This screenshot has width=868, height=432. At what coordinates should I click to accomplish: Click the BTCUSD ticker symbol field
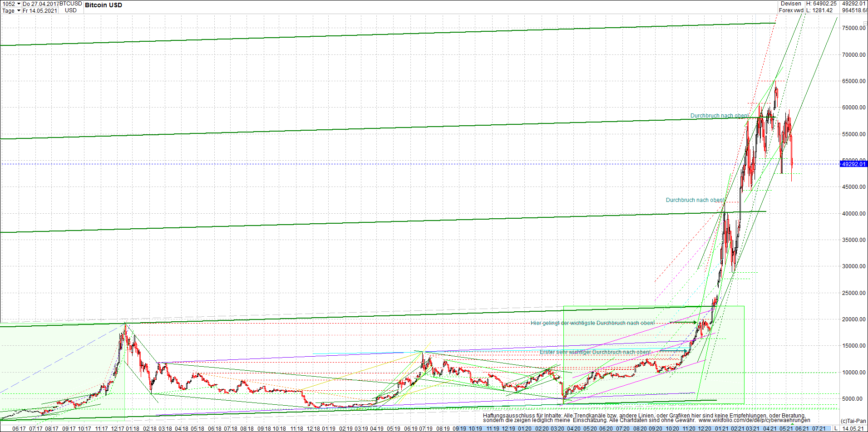71,4
